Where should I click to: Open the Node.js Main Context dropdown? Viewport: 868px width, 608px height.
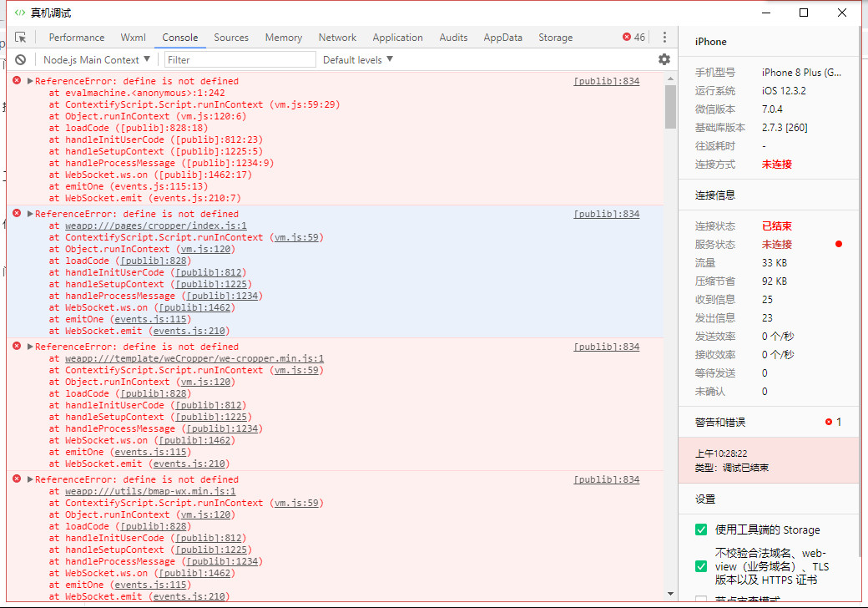click(97, 60)
